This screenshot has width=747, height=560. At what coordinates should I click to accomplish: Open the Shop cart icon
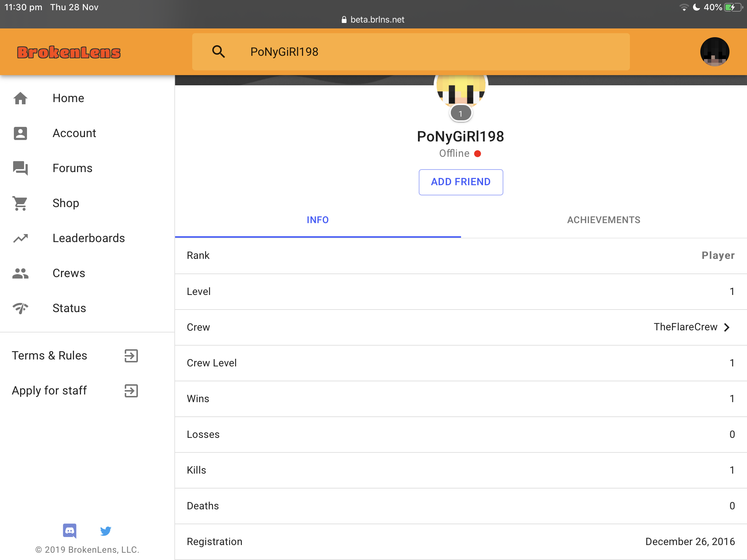[20, 203]
